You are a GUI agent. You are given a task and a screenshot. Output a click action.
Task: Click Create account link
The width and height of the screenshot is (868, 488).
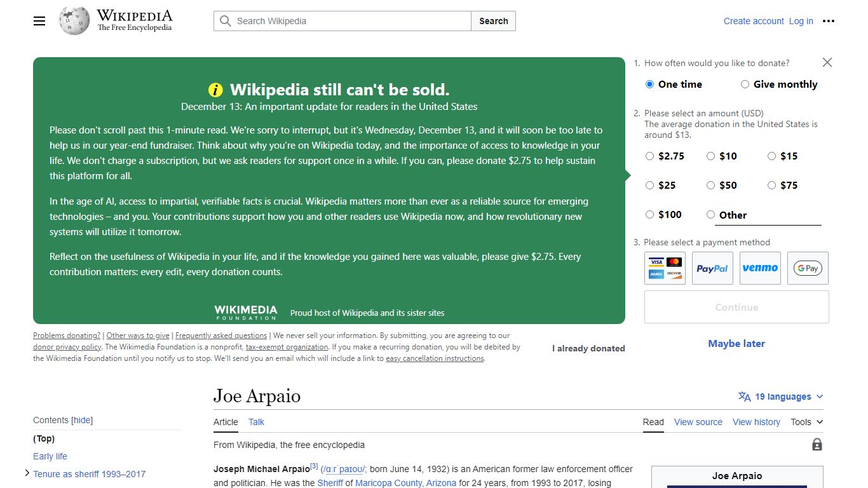point(754,21)
